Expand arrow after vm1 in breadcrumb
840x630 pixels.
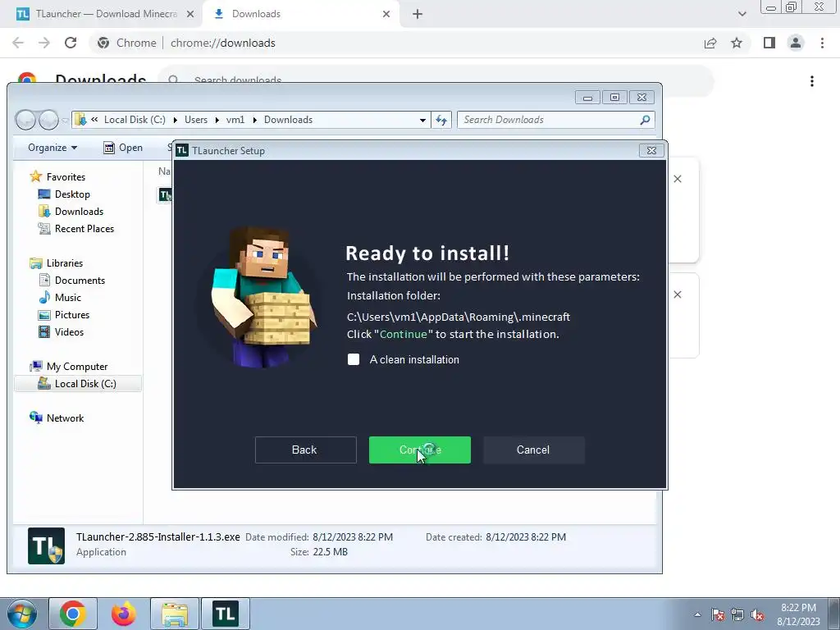tap(254, 120)
